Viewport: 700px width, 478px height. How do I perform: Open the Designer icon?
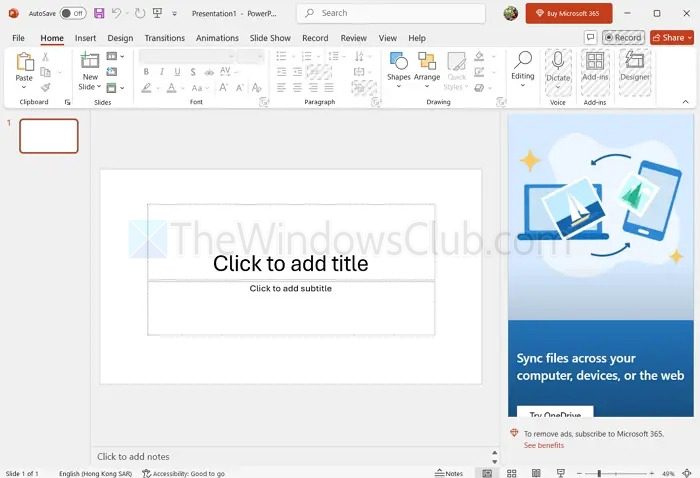(x=634, y=60)
